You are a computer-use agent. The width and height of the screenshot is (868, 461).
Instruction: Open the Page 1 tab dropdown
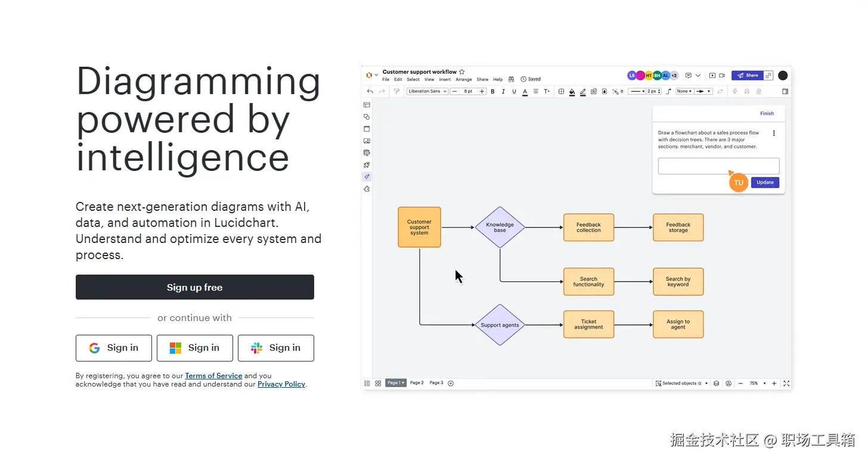396,383
